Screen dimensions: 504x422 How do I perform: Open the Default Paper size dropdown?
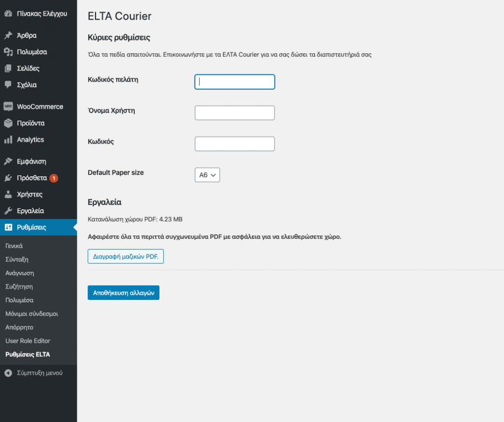coord(207,175)
